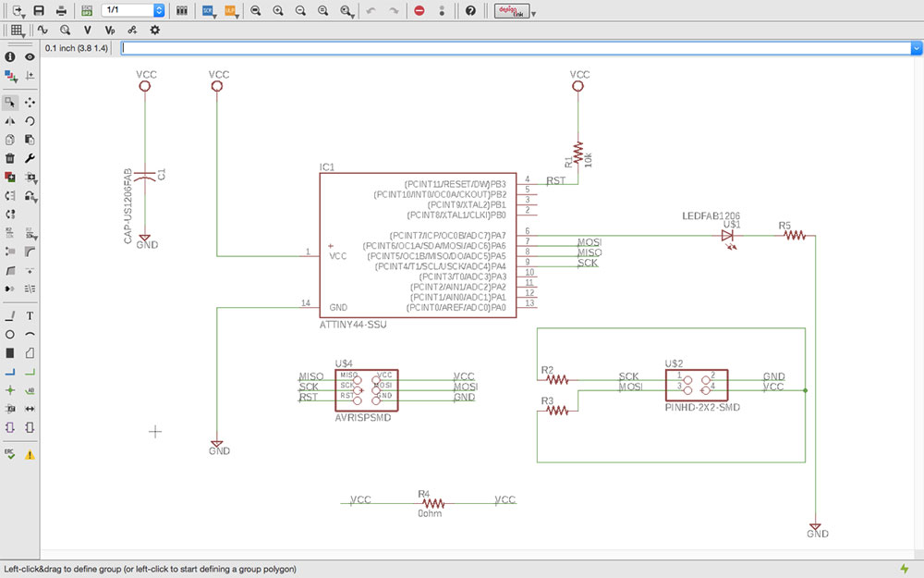
Task: Expand the command history dropdown arrow
Action: tap(917, 48)
